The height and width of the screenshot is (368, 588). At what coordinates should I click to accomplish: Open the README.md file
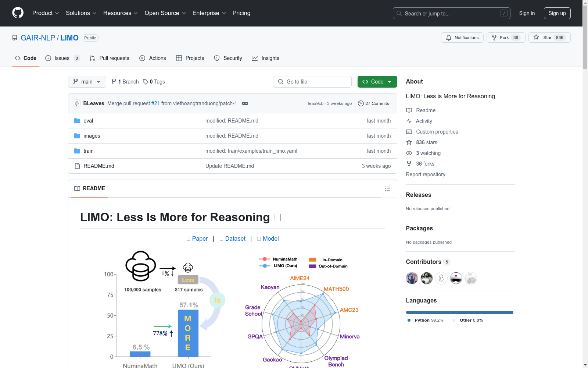pos(99,166)
